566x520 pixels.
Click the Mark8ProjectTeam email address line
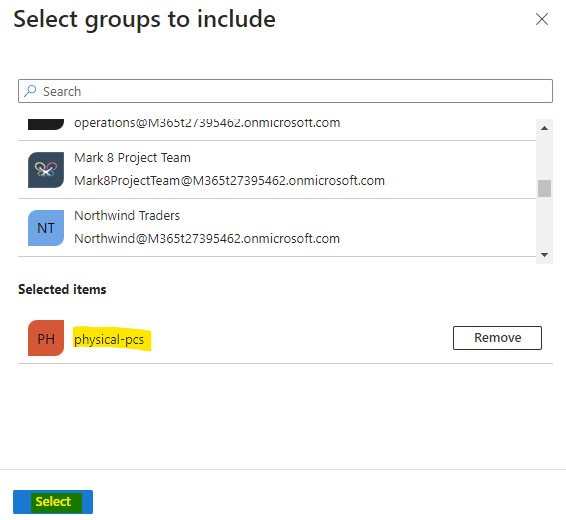[x=230, y=180]
